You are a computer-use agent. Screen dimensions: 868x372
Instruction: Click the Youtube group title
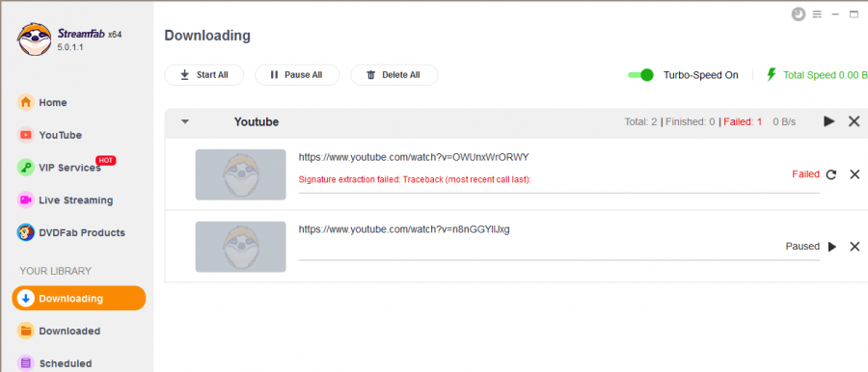point(257,121)
